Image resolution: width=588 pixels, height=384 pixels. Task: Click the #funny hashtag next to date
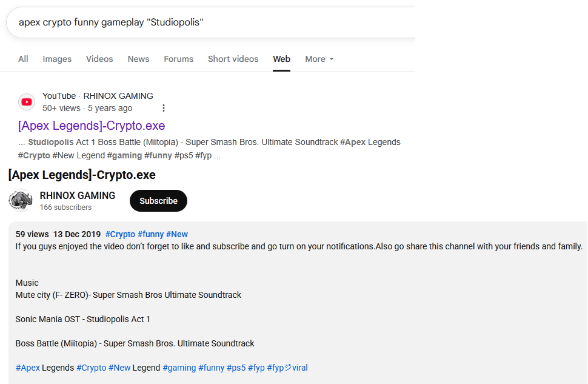point(150,234)
